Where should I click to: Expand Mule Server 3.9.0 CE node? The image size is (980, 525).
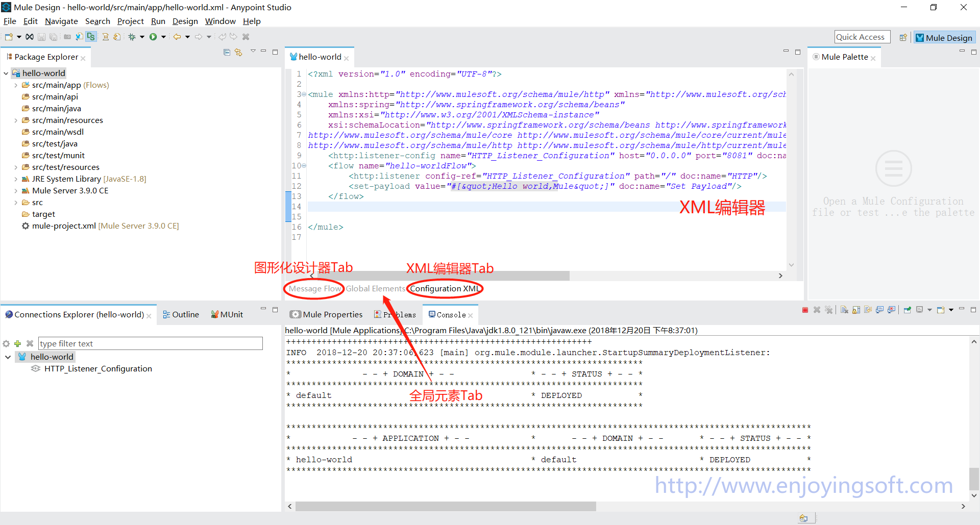(x=16, y=191)
